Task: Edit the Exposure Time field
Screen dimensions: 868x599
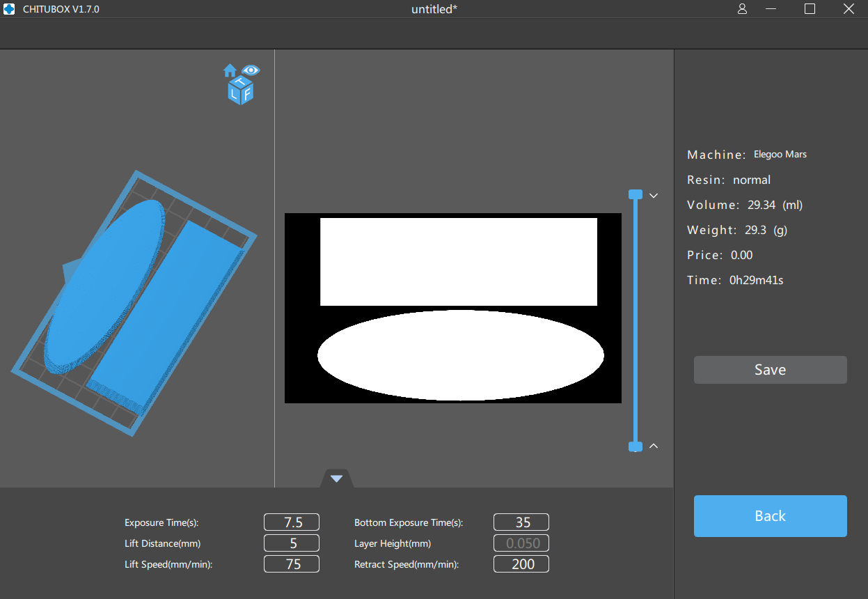Action: click(x=292, y=522)
